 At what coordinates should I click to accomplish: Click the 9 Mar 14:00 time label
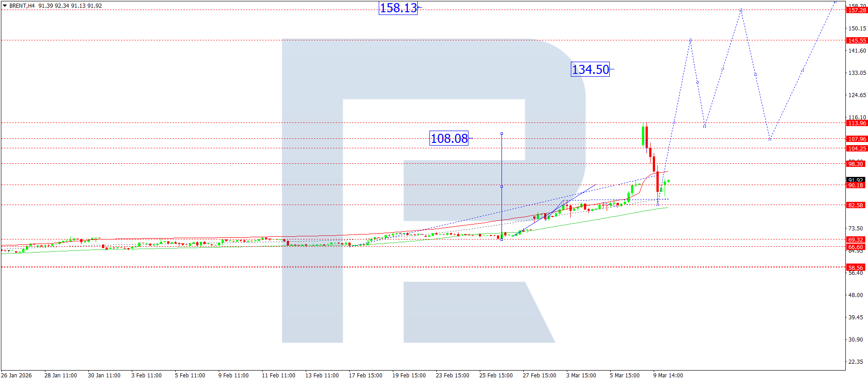coord(668,375)
